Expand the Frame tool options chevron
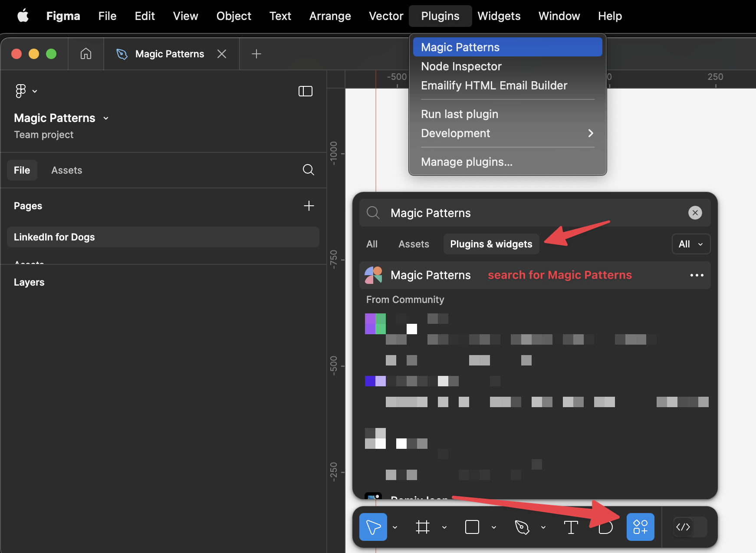 click(444, 527)
